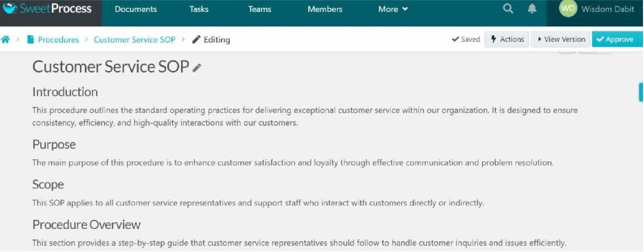Click the Editing pencil icon in breadcrumb

click(x=196, y=39)
